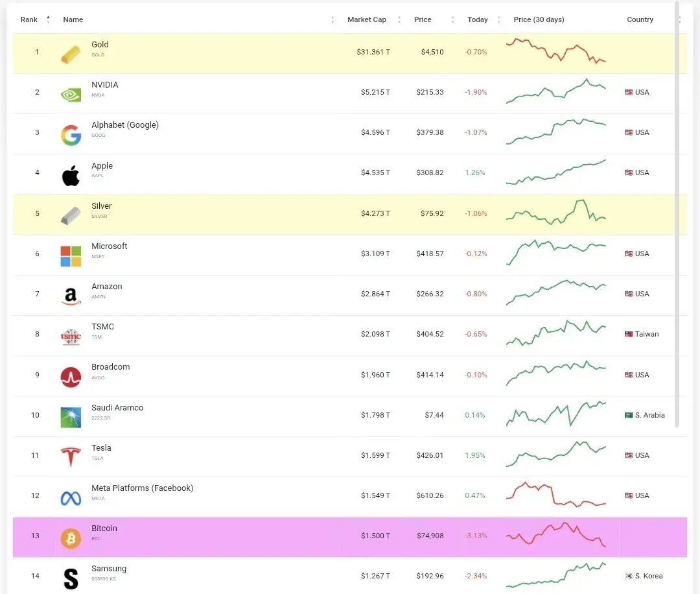
Task: Open the Silver asset link
Action: pos(101,206)
